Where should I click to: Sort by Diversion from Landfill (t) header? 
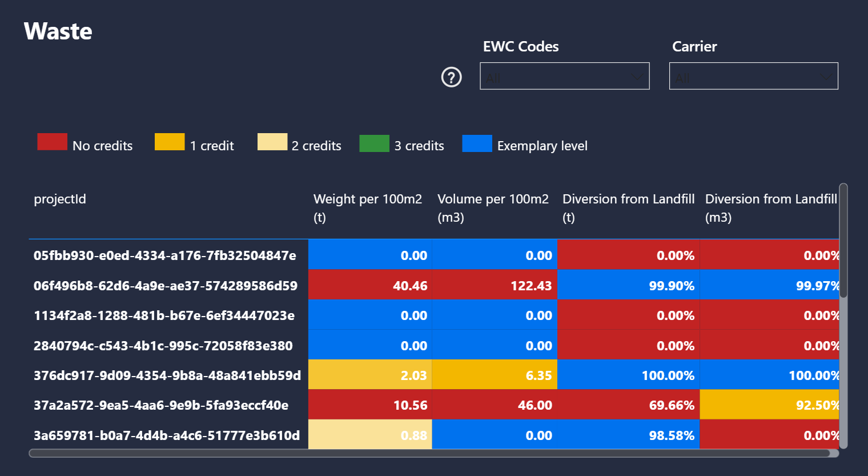click(x=628, y=208)
